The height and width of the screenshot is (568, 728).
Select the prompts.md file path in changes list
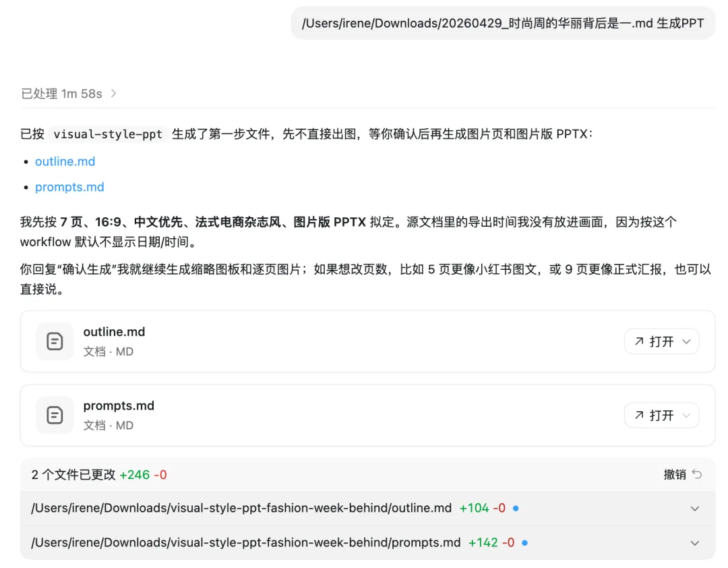(x=245, y=542)
